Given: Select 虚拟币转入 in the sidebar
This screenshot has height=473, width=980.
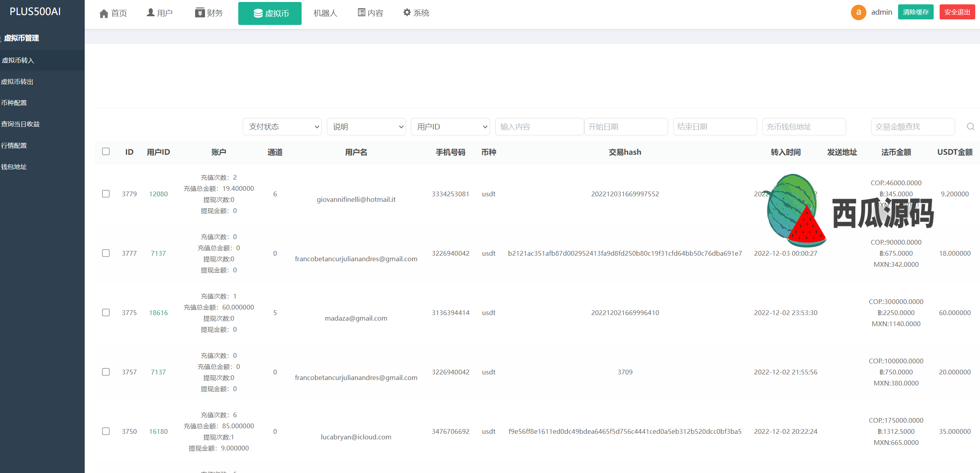Looking at the screenshot, I should coord(42,60).
